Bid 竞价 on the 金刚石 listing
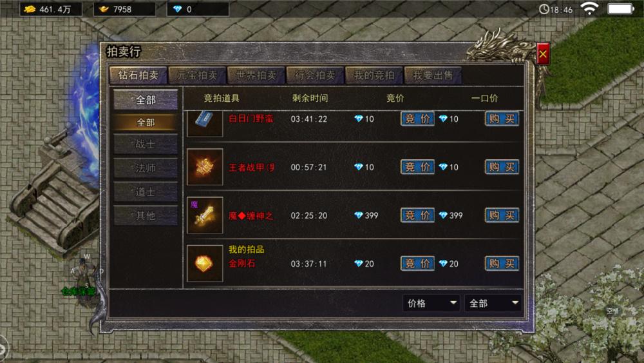Viewport: 644px width, 363px height. [x=417, y=264]
